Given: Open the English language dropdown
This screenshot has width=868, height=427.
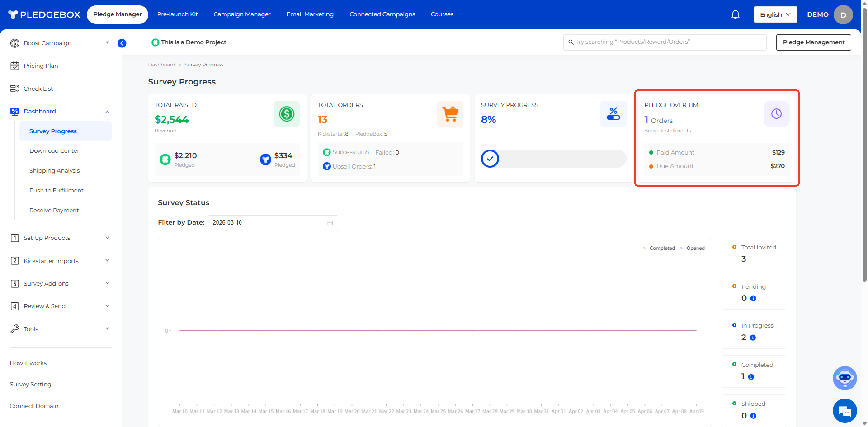Looking at the screenshot, I should point(775,14).
